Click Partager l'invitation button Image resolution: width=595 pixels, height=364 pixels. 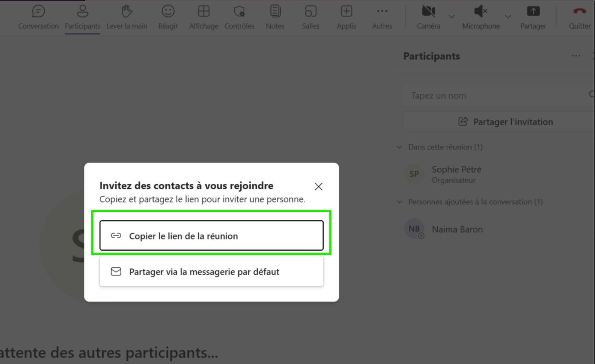point(498,122)
